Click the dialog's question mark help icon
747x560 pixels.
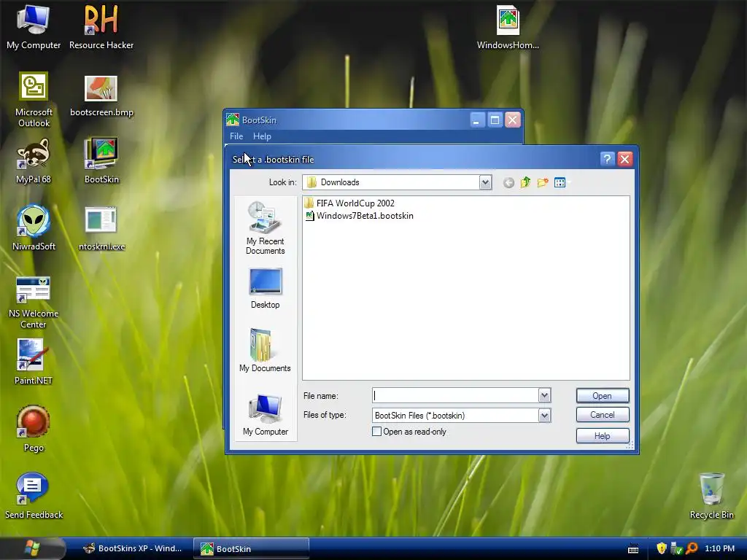pyautogui.click(x=607, y=159)
